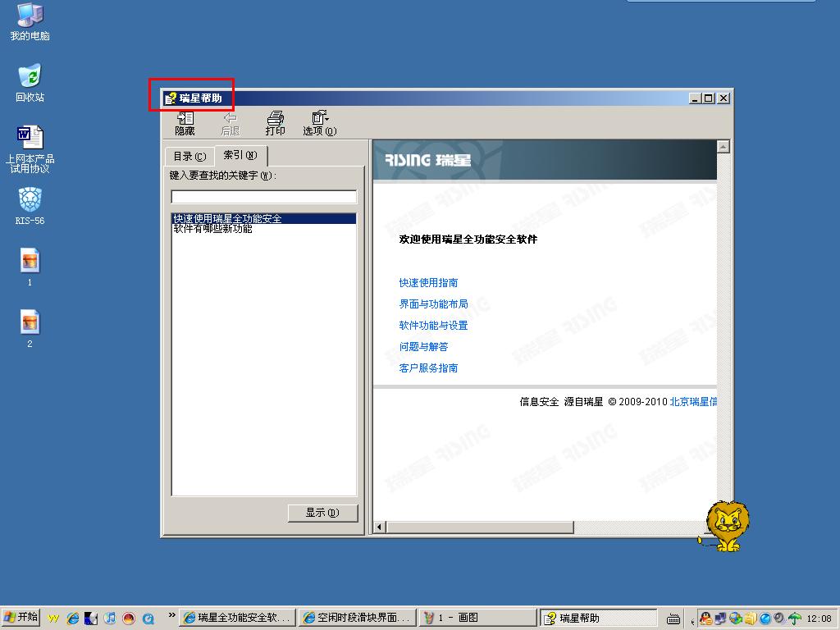840x630 pixels.
Task: Open the 选项 (Options) toolbar dropdown
Action: pos(320,123)
